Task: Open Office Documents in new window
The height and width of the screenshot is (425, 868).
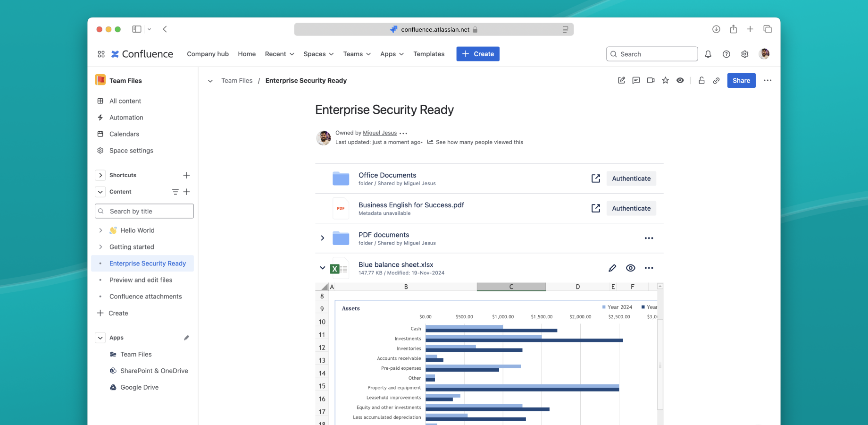Action: [x=596, y=178]
